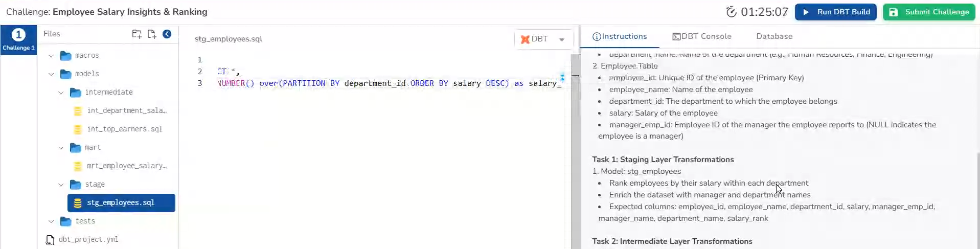This screenshot has width=980, height=249.
Task: Expand the tests folder
Action: tap(51, 221)
